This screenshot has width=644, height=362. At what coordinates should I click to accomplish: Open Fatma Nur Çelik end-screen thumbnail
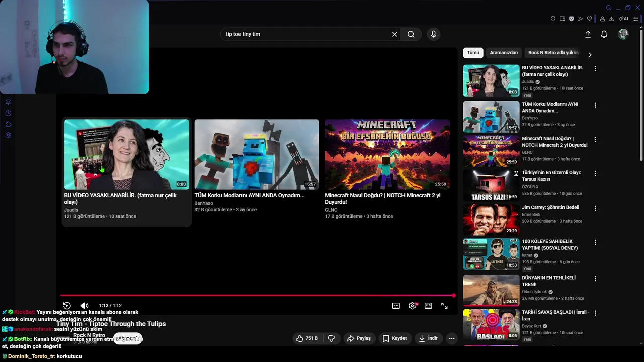coord(127,154)
